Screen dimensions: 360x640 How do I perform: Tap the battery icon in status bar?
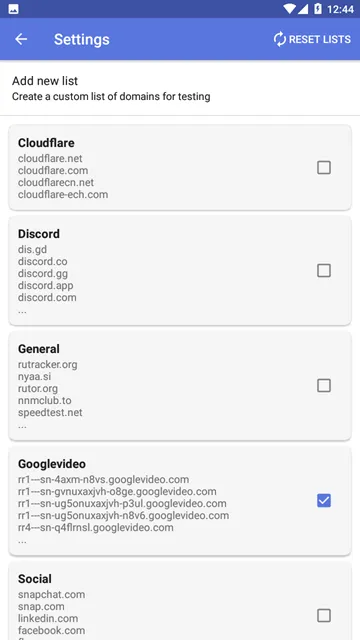coord(318,9)
